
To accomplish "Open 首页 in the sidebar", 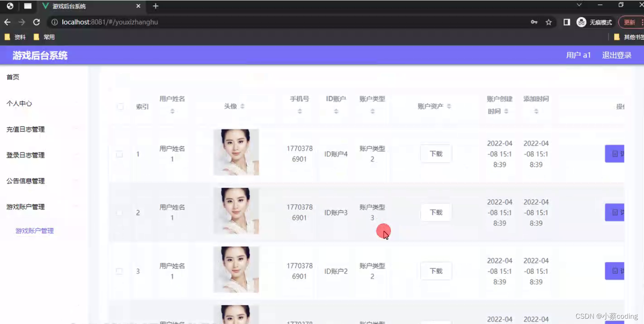I will tap(13, 77).
